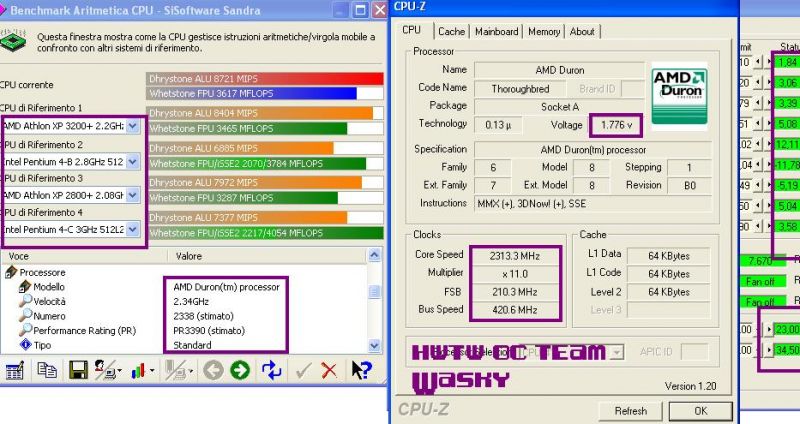Open the table options toolbar icon in Sandra
The width and height of the screenshot is (800, 424).
pos(14,370)
